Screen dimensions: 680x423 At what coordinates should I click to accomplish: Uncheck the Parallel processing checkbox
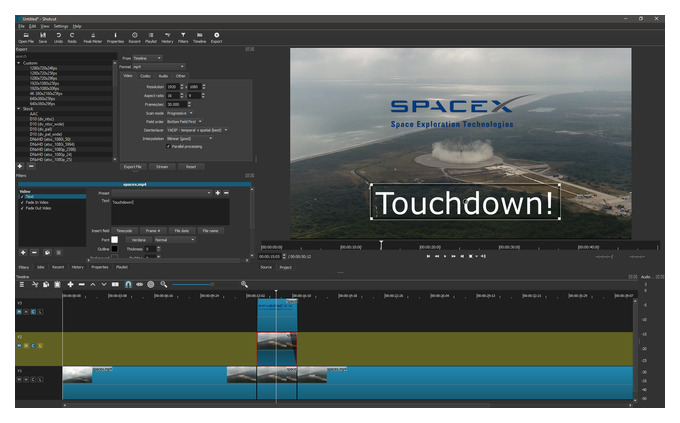pyautogui.click(x=168, y=147)
